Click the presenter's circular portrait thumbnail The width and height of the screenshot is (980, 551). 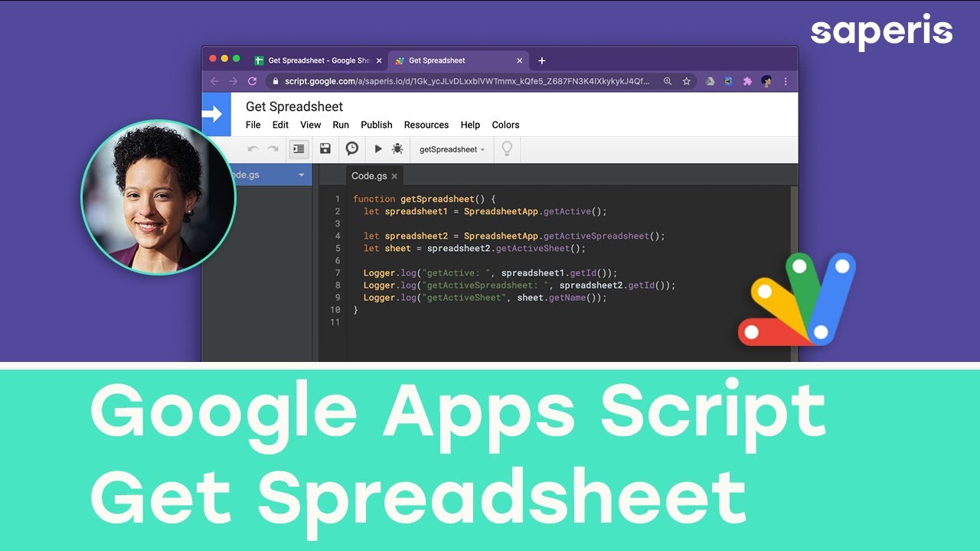[x=158, y=197]
